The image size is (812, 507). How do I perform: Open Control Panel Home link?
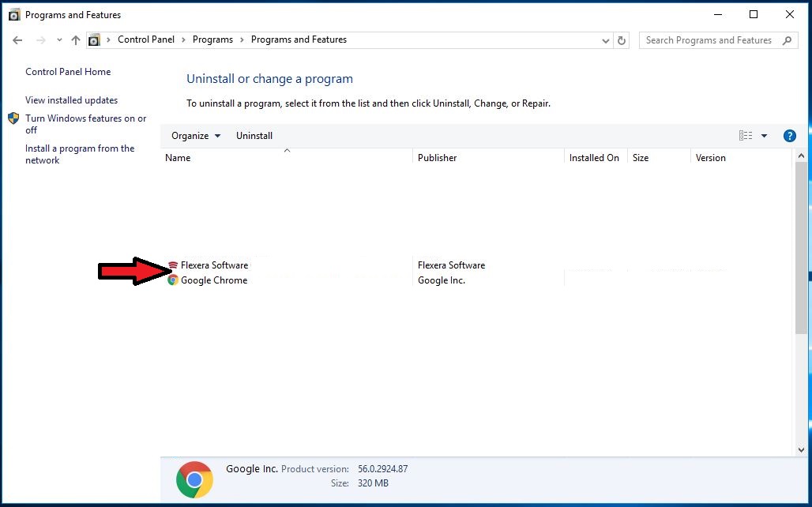pyautogui.click(x=68, y=72)
